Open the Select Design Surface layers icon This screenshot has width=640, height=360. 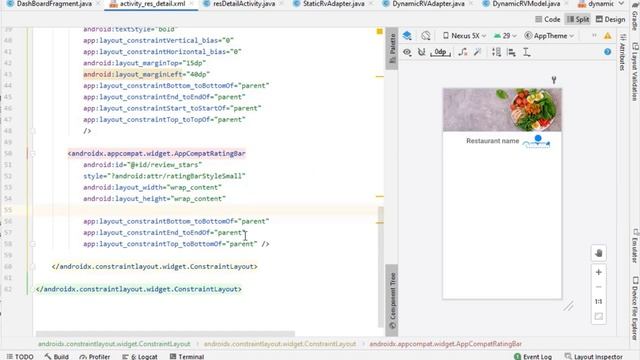click(x=407, y=36)
